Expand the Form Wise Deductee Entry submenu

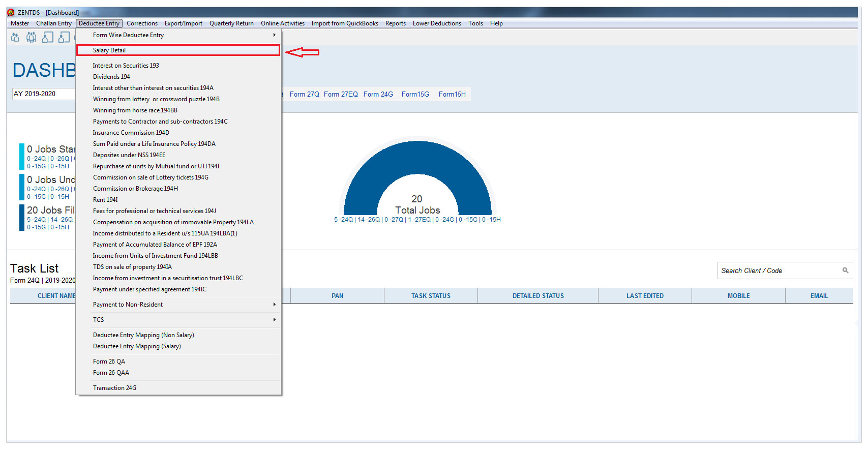[x=178, y=35]
